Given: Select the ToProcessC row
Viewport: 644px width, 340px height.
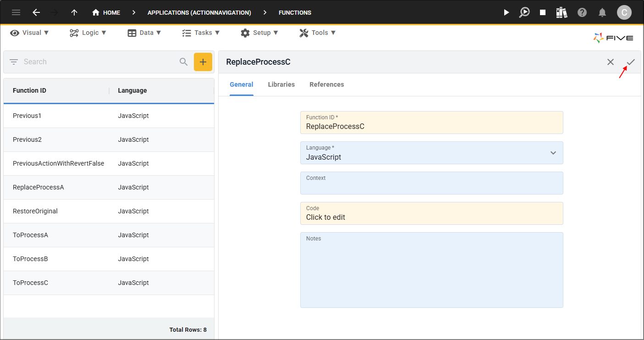Looking at the screenshot, I should [109, 283].
